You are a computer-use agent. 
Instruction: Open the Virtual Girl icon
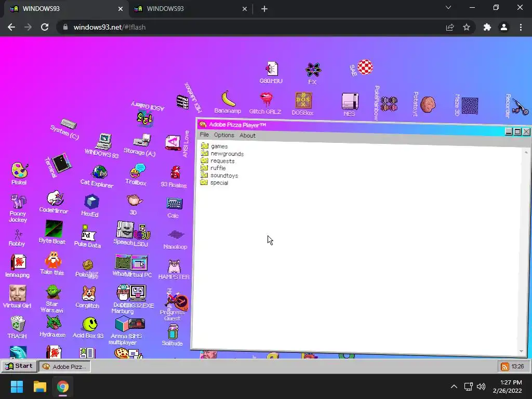pos(17,293)
